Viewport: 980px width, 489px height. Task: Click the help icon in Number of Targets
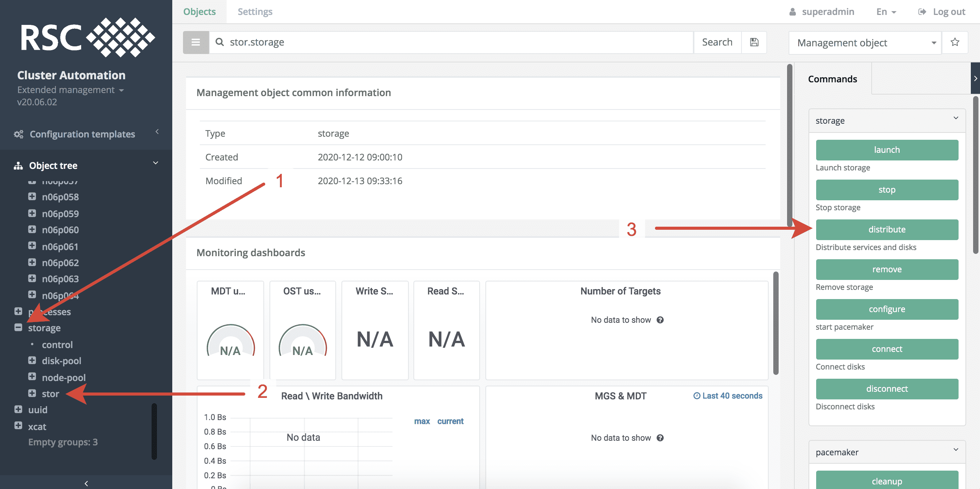click(x=660, y=320)
